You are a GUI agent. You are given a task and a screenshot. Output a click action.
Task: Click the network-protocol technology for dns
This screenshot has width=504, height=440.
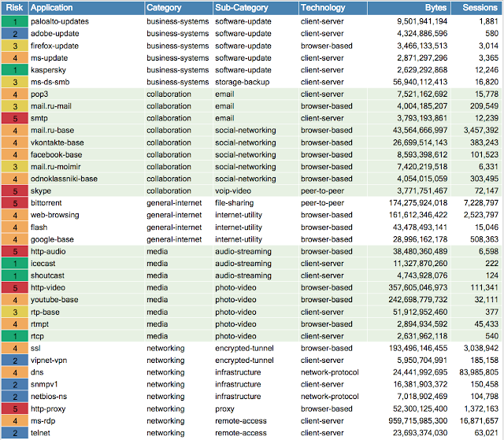[330, 372]
